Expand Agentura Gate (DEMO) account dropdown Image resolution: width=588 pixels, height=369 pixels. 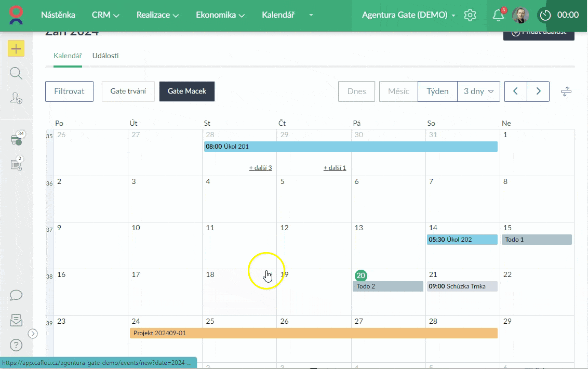tap(409, 15)
